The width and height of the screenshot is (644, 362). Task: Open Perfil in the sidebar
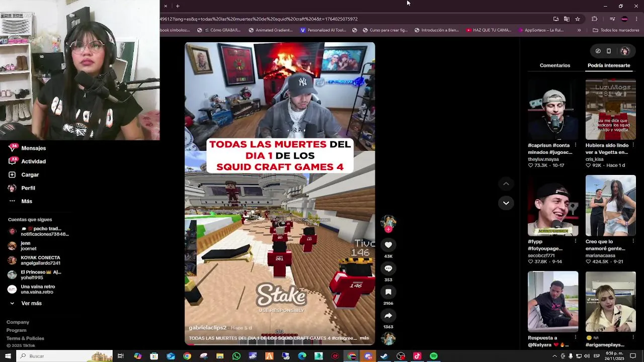click(x=22, y=188)
